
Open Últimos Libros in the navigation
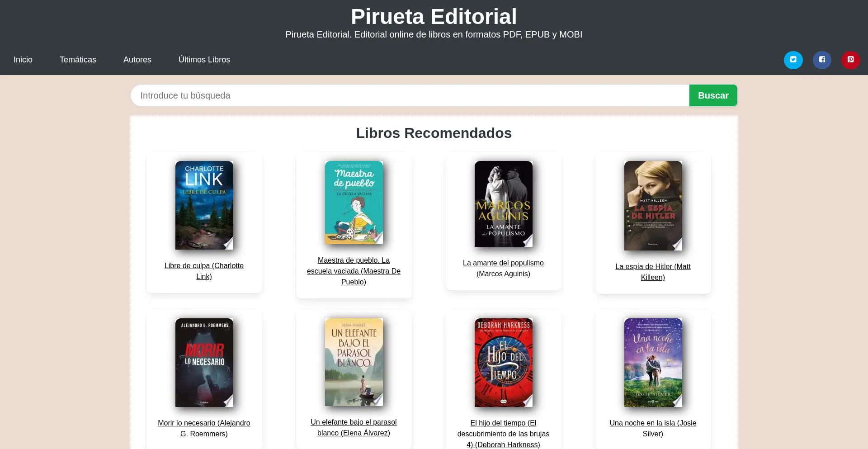pyautogui.click(x=204, y=60)
